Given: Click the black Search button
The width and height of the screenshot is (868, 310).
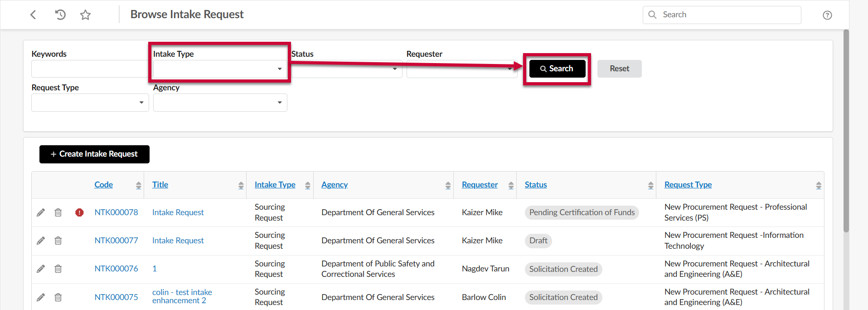Looking at the screenshot, I should 557,69.
